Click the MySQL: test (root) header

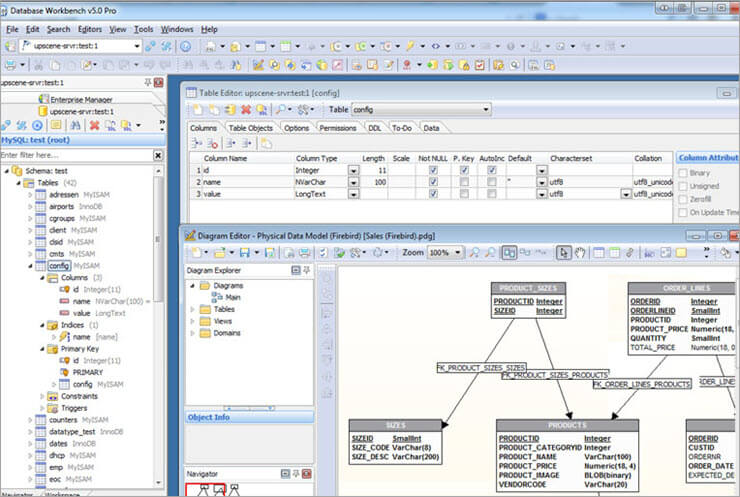pyautogui.click(x=83, y=140)
